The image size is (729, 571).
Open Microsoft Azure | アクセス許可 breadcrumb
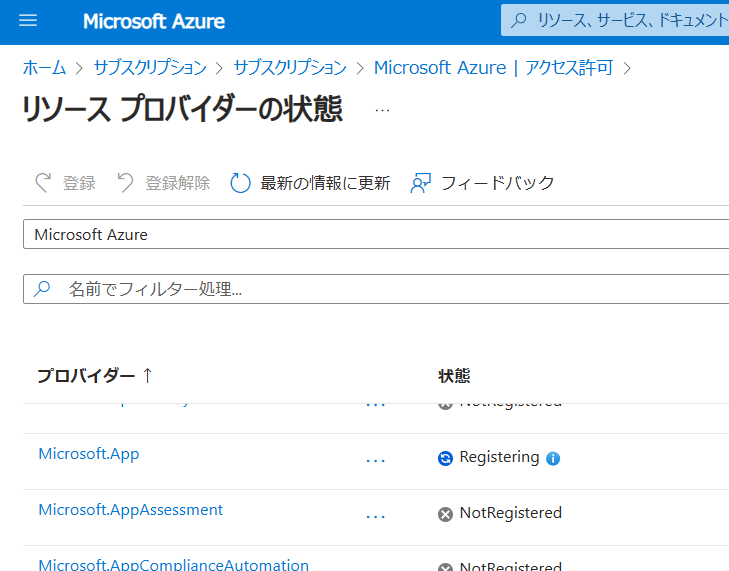(x=494, y=68)
